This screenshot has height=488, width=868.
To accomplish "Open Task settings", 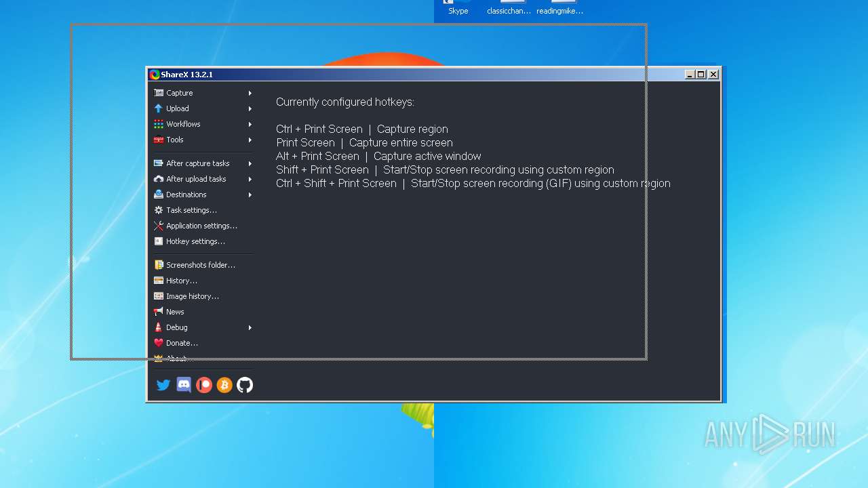I will tap(203, 210).
